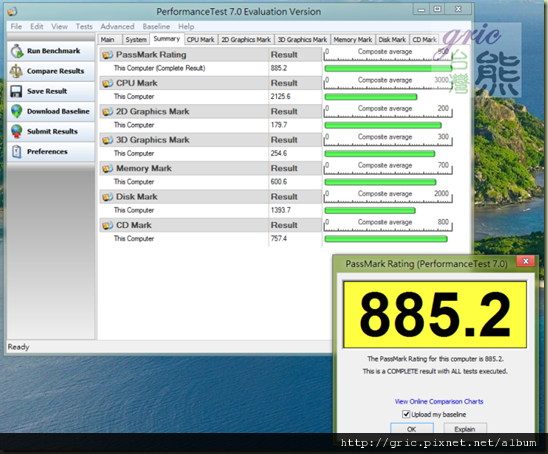Click the CPU Mark green result bar
Image resolution: width=548 pixels, height=454 pixels.
(x=371, y=97)
